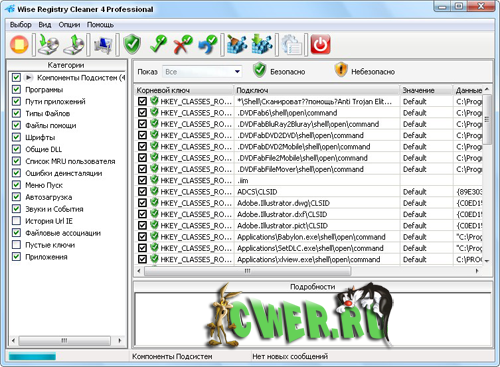The width and height of the screenshot is (500, 367).
Task: Sort by Значение column header
Action: 426,90
